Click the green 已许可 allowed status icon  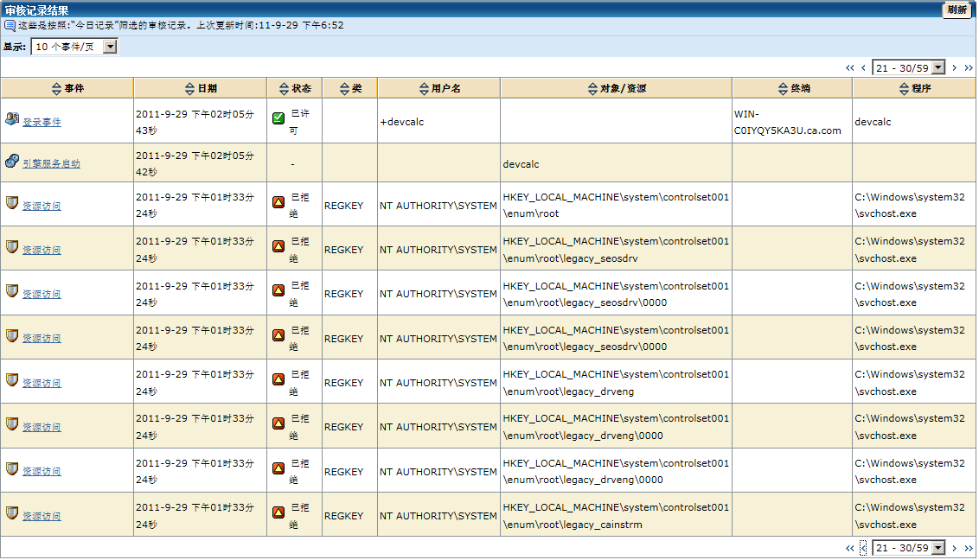278,118
